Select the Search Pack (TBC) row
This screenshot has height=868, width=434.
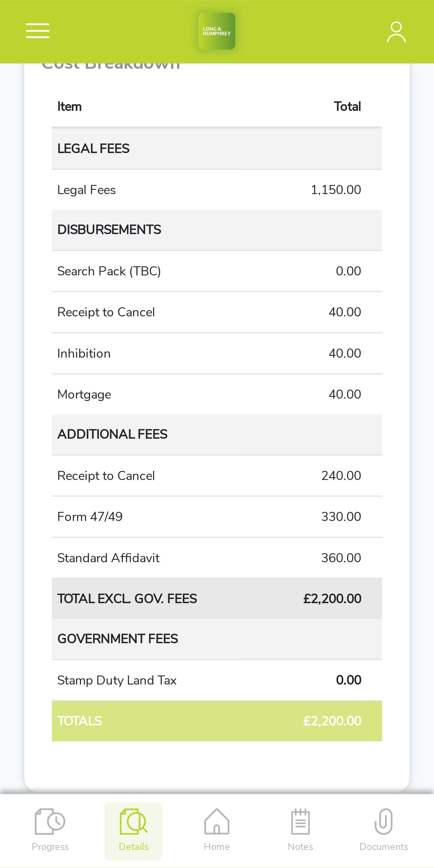pos(217,271)
